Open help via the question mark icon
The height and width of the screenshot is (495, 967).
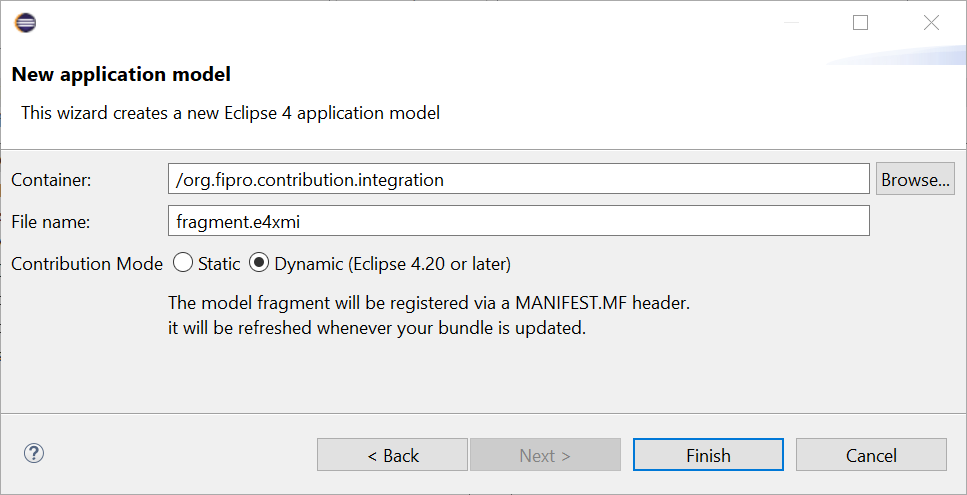[33, 454]
